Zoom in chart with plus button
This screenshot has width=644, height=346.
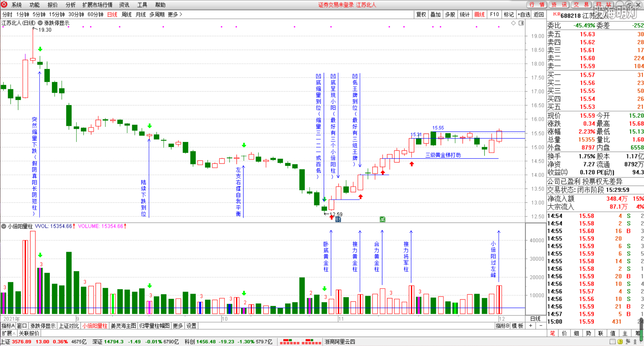coord(531,326)
